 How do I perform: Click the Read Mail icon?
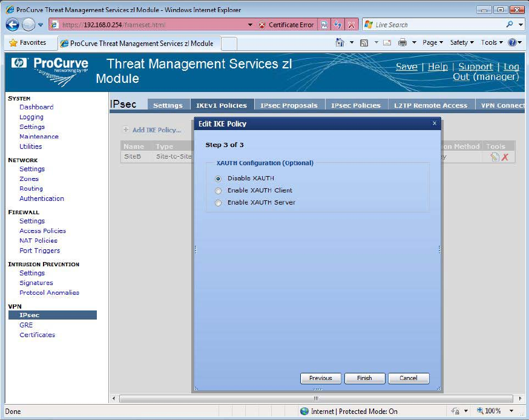tap(387, 43)
